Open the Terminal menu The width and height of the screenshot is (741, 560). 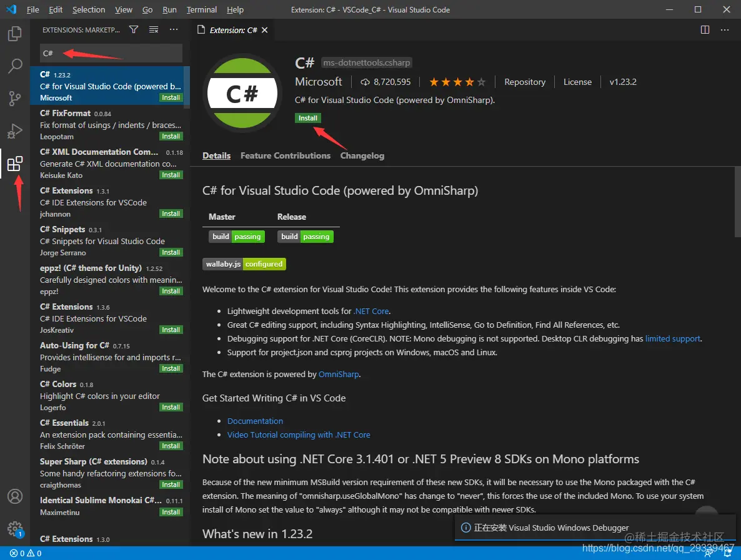[x=201, y=9]
